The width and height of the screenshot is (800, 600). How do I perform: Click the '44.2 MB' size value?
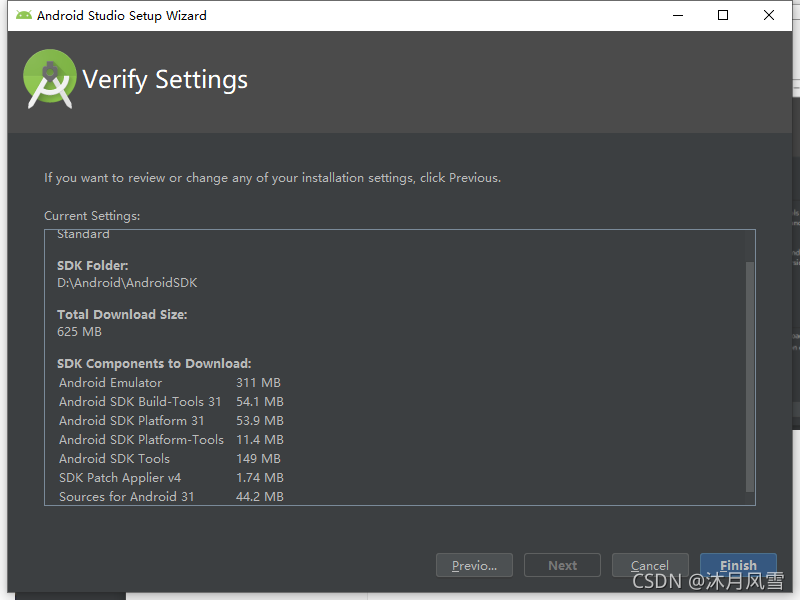tap(260, 496)
